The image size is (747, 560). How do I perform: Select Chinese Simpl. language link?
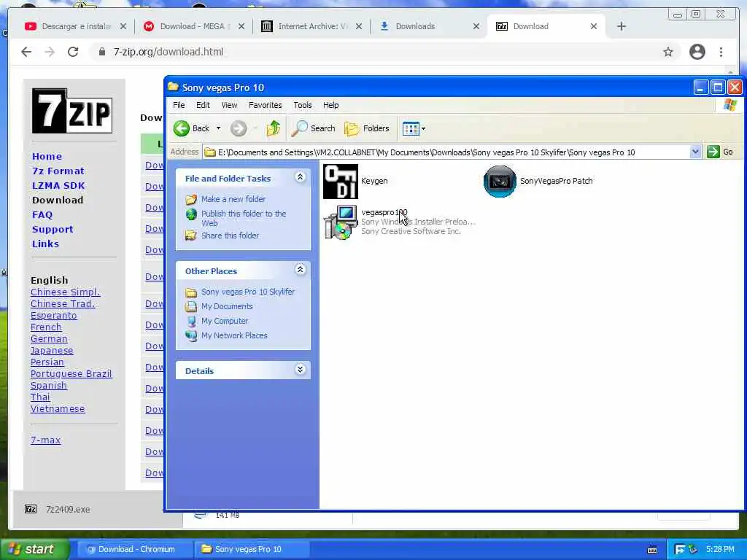coord(65,292)
